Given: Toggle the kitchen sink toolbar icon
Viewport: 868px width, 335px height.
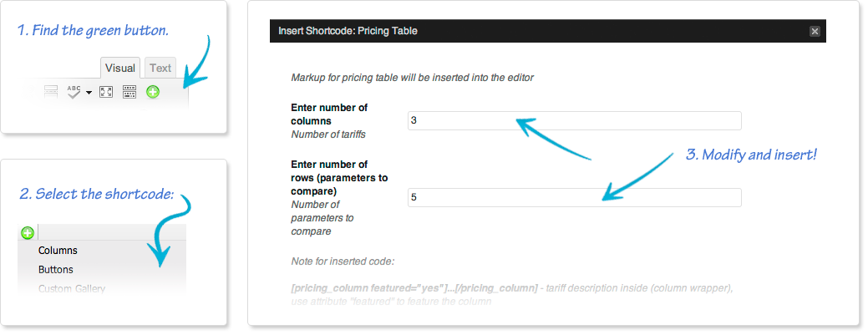Looking at the screenshot, I should point(129,92).
